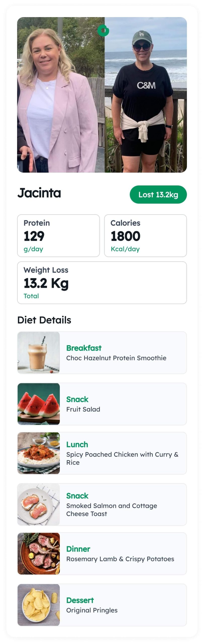Select the Dessert Original Pringles card
The height and width of the screenshot is (644, 204).
[102, 605]
